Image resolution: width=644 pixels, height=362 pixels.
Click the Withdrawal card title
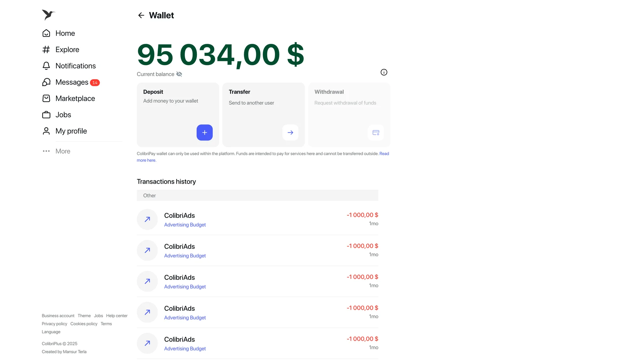tap(329, 92)
